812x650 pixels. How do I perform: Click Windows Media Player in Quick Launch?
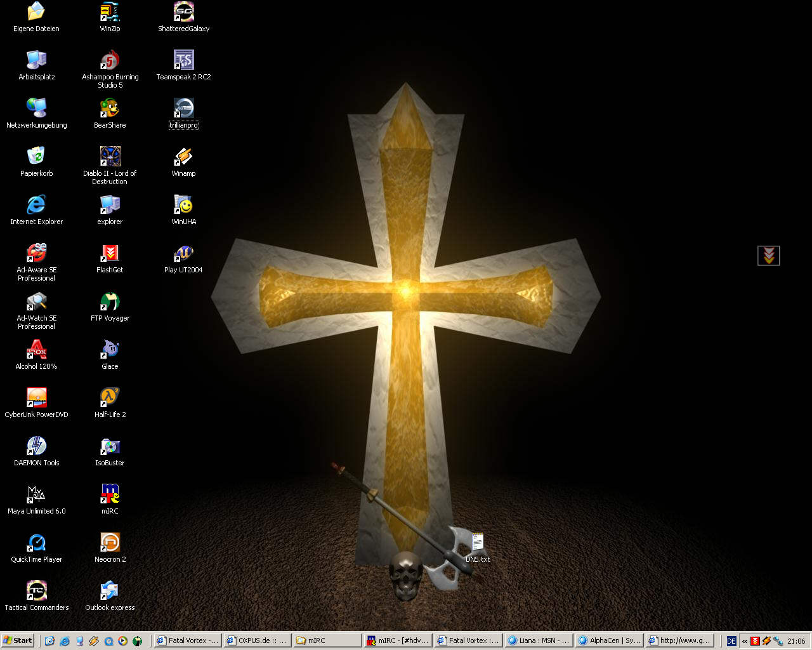[x=123, y=641]
